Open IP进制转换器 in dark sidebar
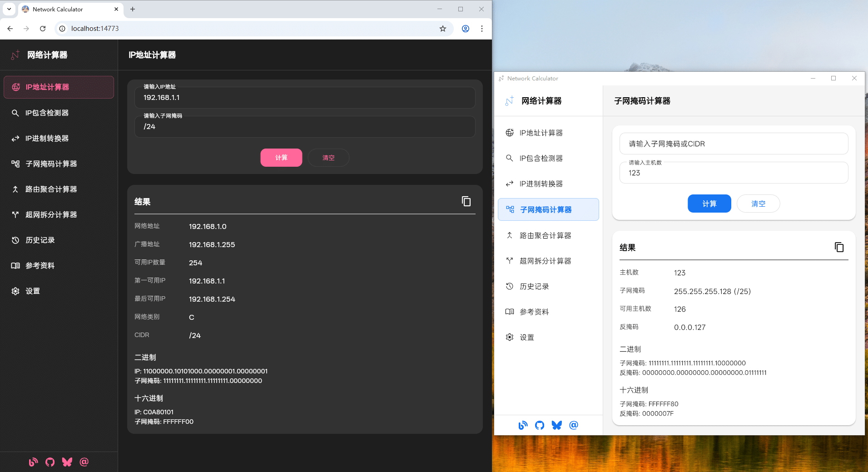868x472 pixels. (x=59, y=138)
